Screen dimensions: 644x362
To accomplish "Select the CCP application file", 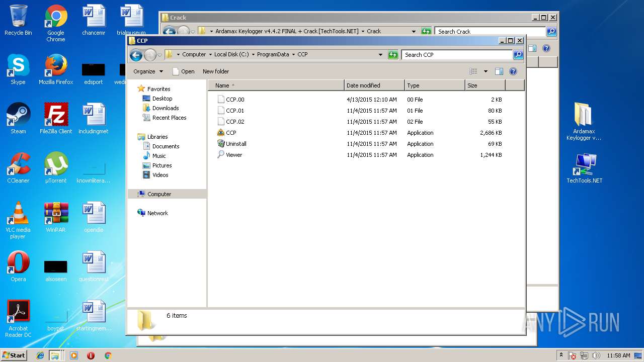I will pyautogui.click(x=231, y=133).
